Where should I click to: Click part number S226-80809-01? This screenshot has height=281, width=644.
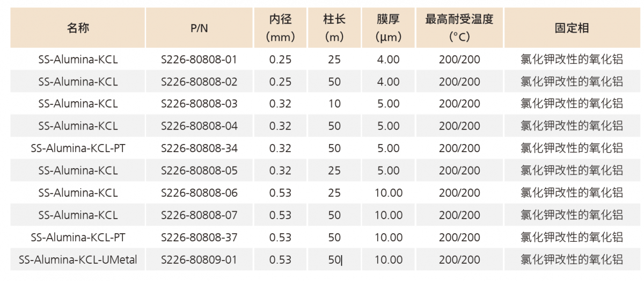click(199, 260)
